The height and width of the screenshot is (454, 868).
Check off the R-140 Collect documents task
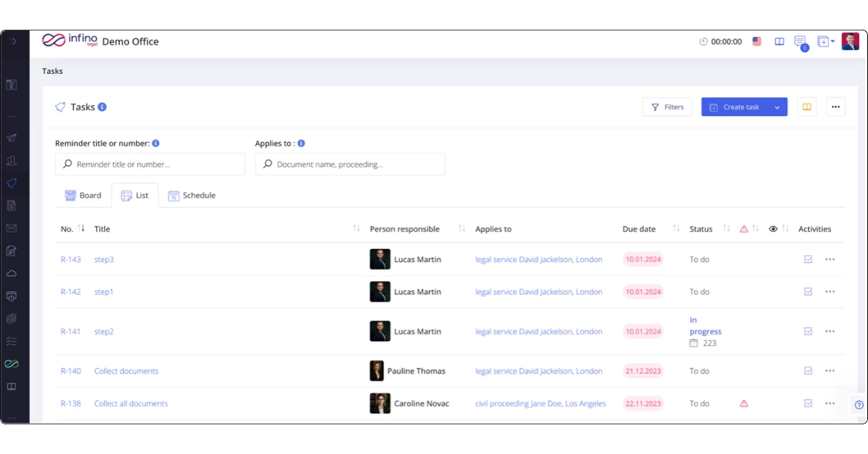808,371
